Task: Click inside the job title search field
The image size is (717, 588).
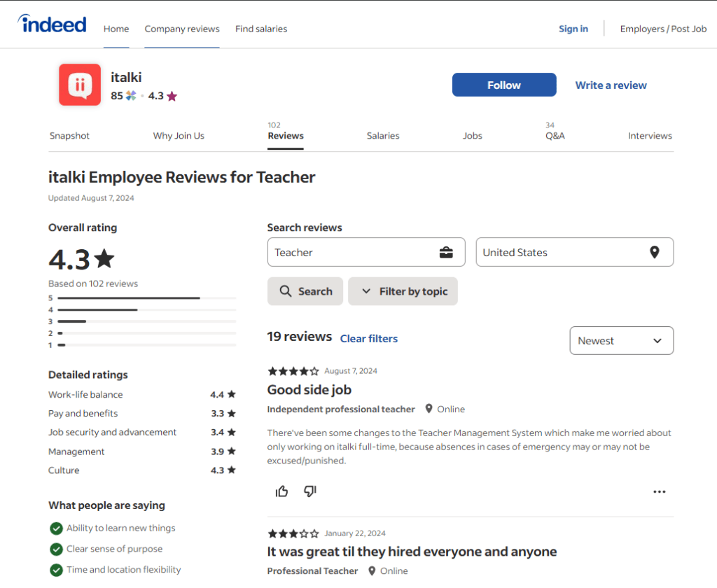Action: (x=350, y=252)
